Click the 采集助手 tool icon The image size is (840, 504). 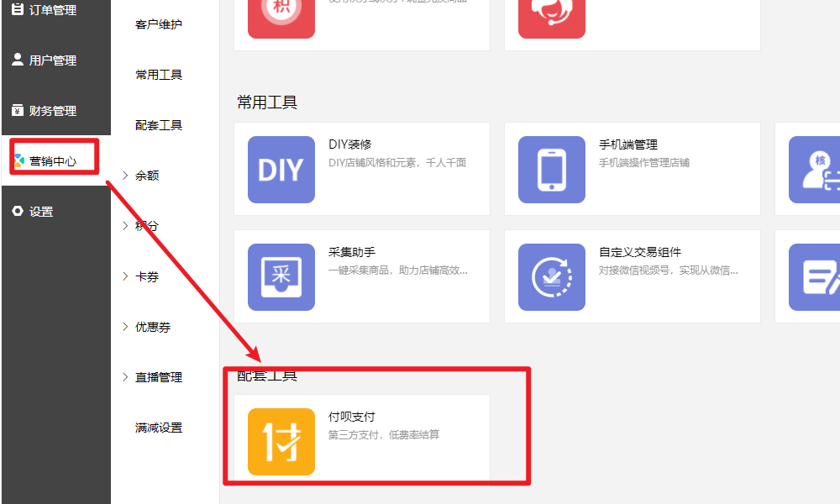coord(281,277)
